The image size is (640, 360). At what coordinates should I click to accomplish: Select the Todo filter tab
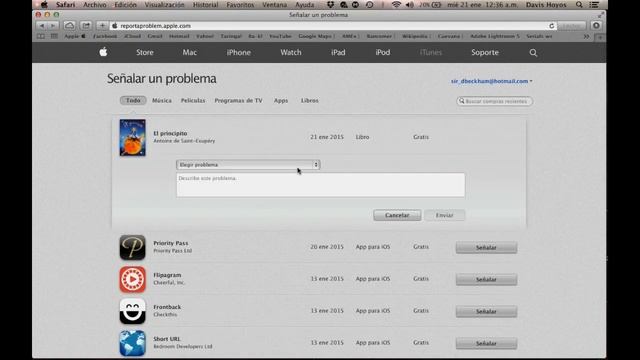point(133,100)
